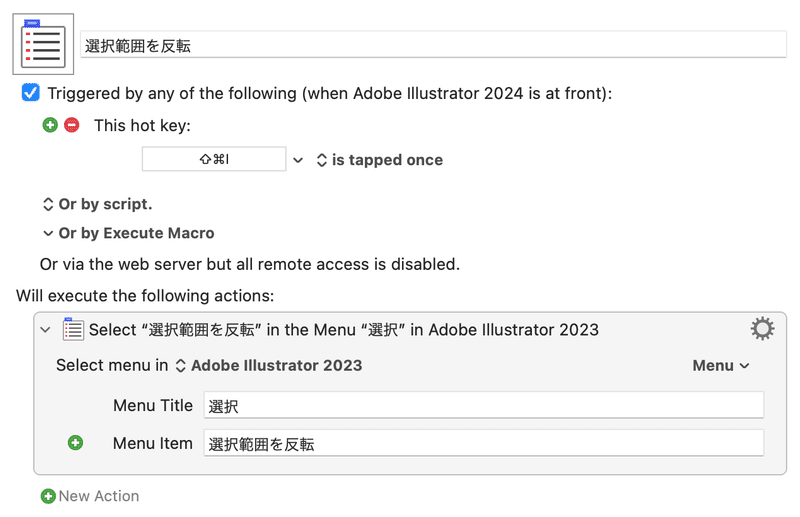
Task: Add a submenu item with green plus
Action: 76,443
